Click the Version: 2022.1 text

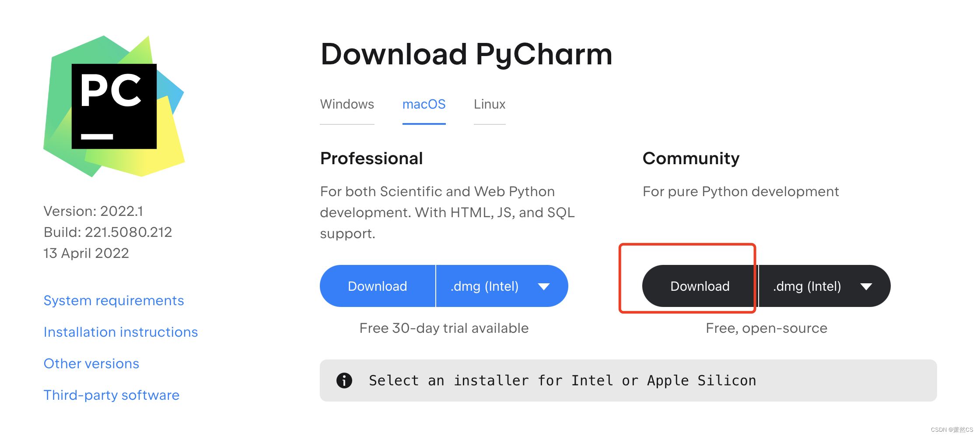(x=93, y=211)
